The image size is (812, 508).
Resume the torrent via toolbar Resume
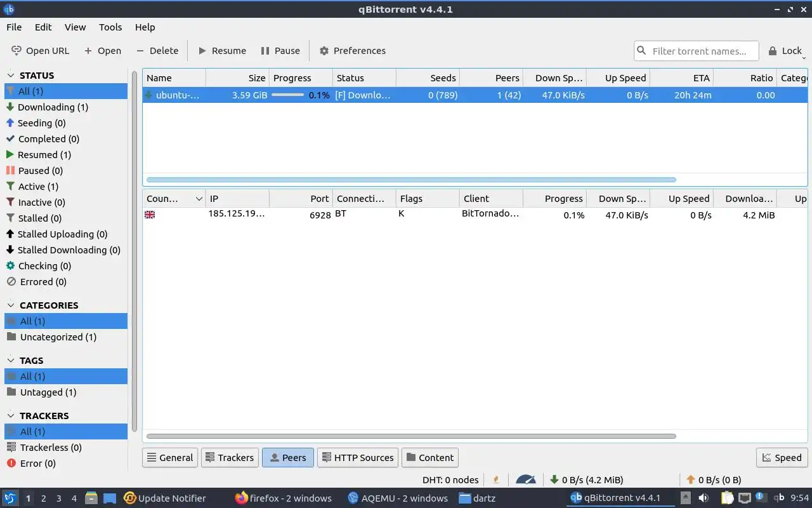click(x=222, y=51)
